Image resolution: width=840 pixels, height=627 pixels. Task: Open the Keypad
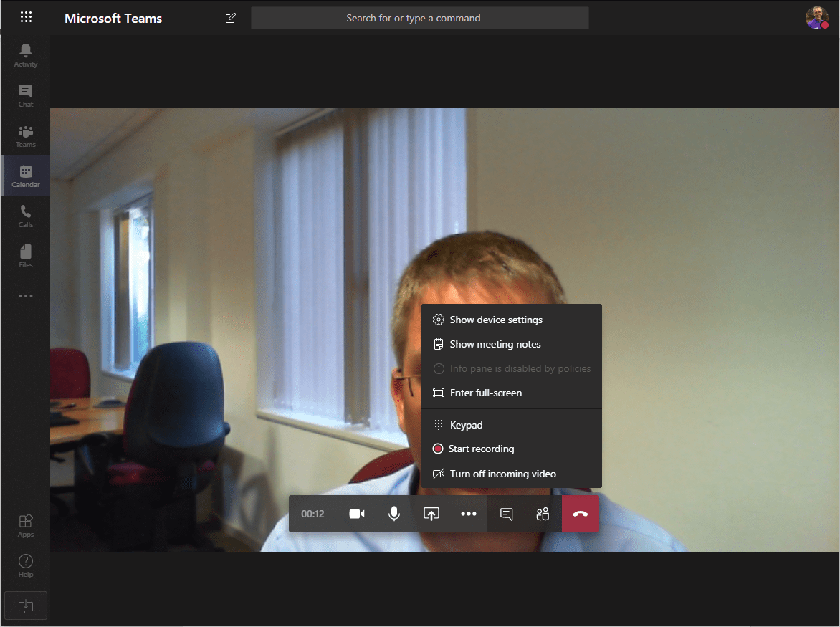[512, 425]
